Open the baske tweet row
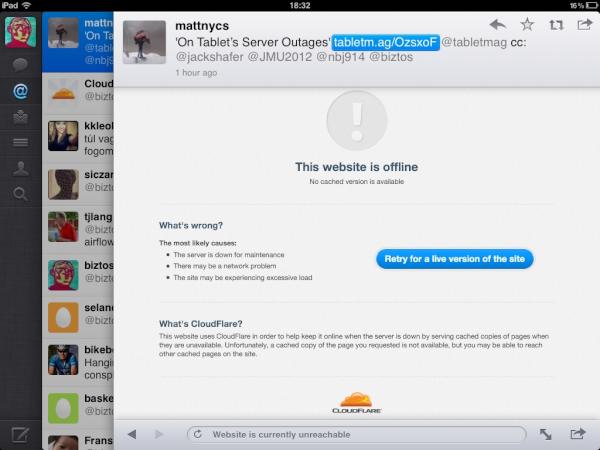 (x=78, y=407)
